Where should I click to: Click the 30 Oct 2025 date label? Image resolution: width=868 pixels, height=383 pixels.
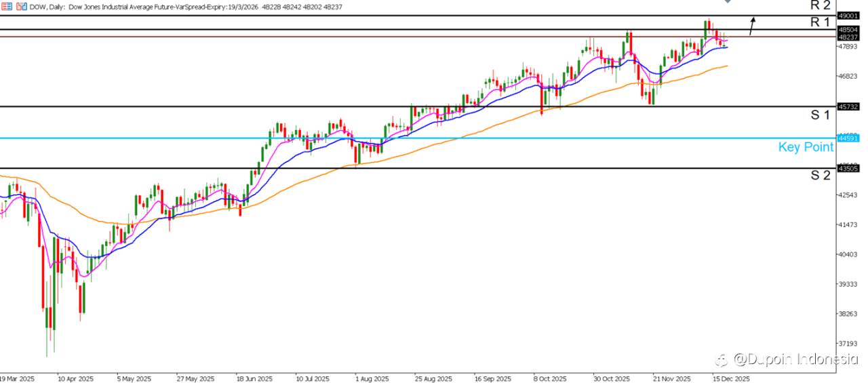[x=612, y=378]
